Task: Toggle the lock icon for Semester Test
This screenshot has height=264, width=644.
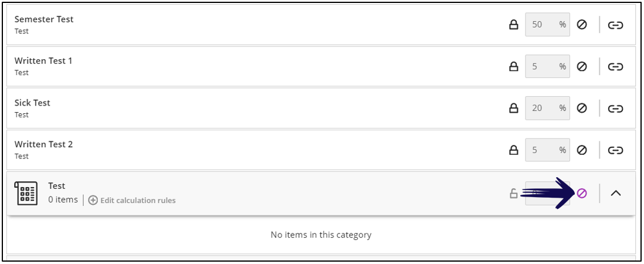Action: [513, 25]
